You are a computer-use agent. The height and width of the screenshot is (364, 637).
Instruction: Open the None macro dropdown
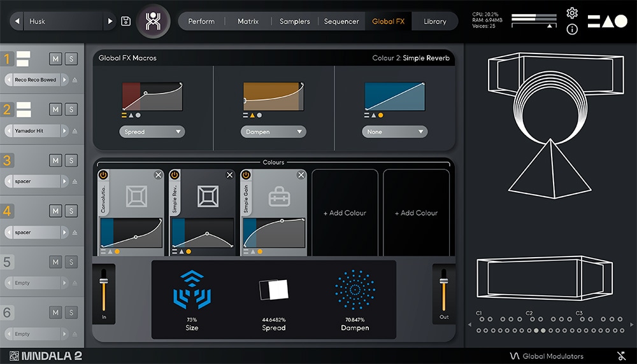[x=394, y=132]
